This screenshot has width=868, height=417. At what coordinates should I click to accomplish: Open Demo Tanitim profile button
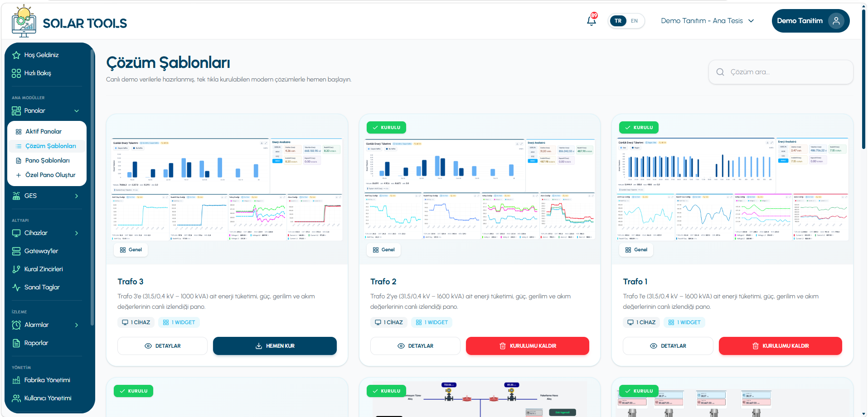pyautogui.click(x=811, y=21)
